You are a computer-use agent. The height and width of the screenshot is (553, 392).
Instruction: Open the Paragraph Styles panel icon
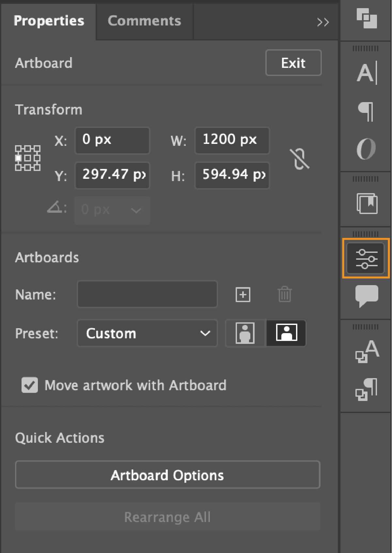pyautogui.click(x=367, y=389)
